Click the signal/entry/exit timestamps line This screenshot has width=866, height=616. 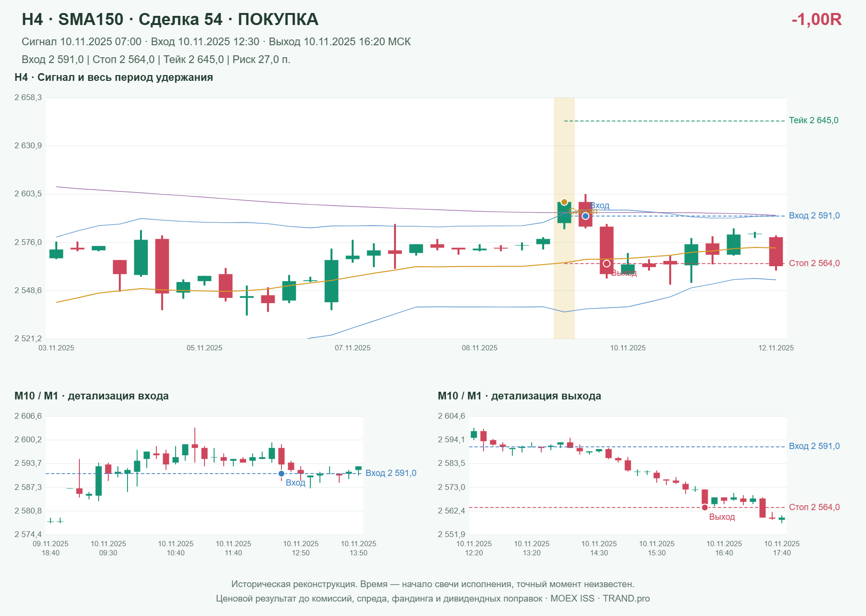coord(216,42)
